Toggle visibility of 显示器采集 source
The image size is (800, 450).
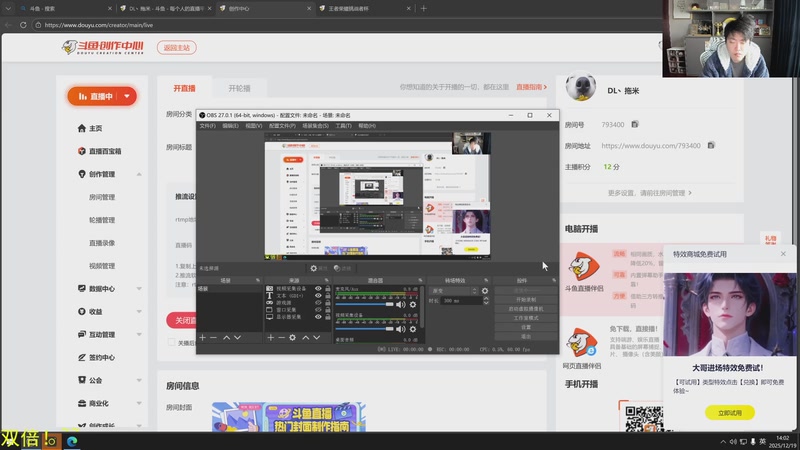coord(318,317)
